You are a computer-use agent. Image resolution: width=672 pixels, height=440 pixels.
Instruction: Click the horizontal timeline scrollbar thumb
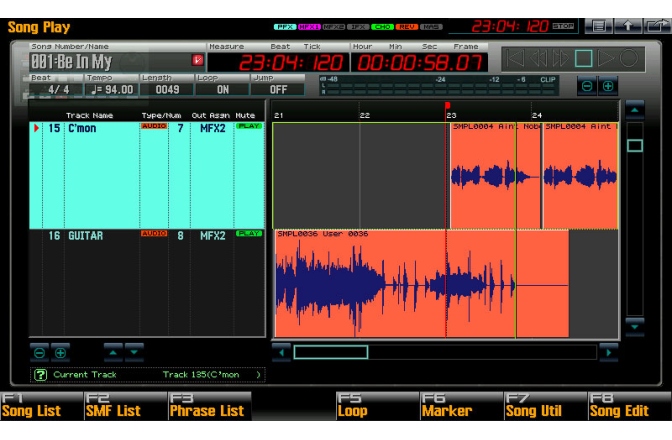pyautogui.click(x=330, y=352)
